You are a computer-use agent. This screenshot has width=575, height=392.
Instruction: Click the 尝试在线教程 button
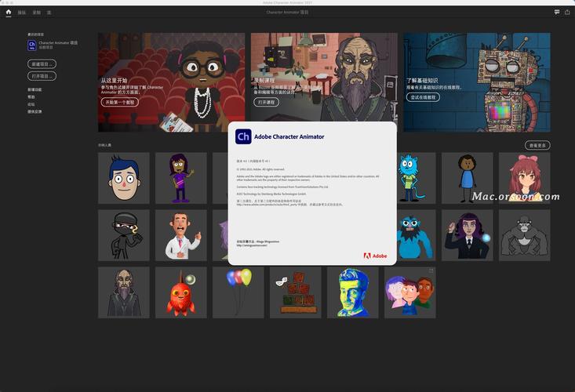click(x=423, y=97)
